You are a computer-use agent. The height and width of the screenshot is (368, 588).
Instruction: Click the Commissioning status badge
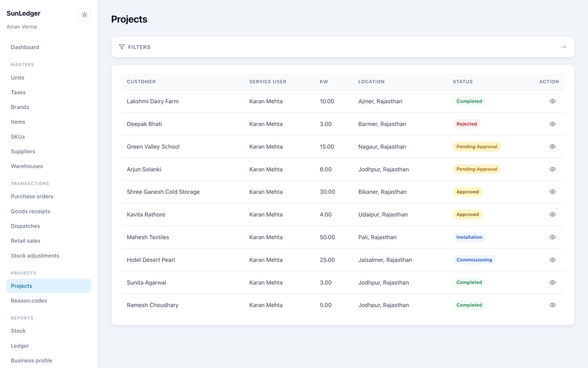[474, 260]
